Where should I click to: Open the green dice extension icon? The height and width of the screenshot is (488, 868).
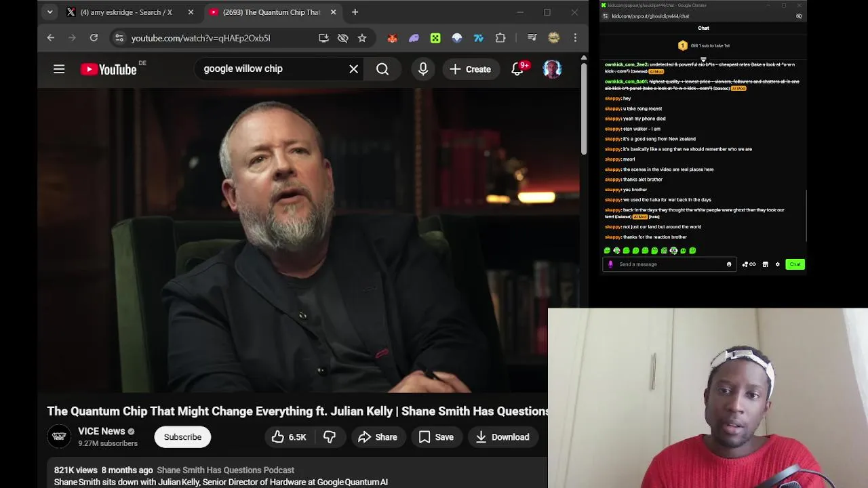tap(435, 38)
